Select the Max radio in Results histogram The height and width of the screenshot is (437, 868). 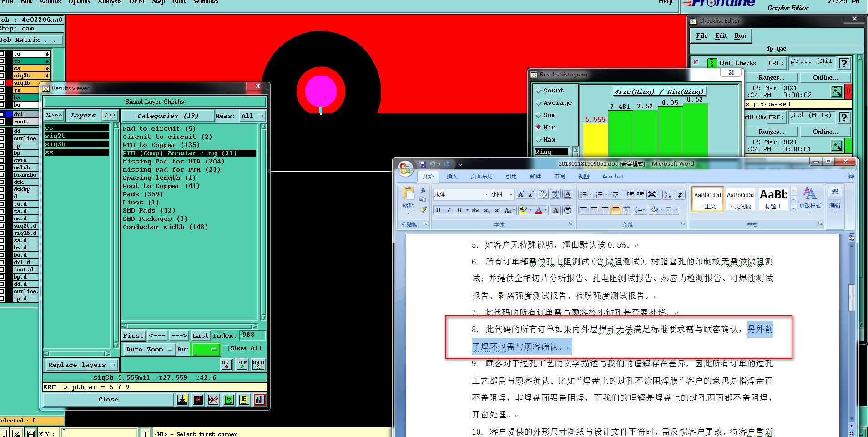[x=539, y=139]
